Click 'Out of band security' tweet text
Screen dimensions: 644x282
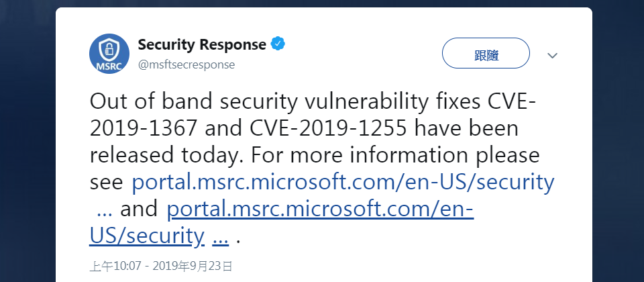click(193, 102)
